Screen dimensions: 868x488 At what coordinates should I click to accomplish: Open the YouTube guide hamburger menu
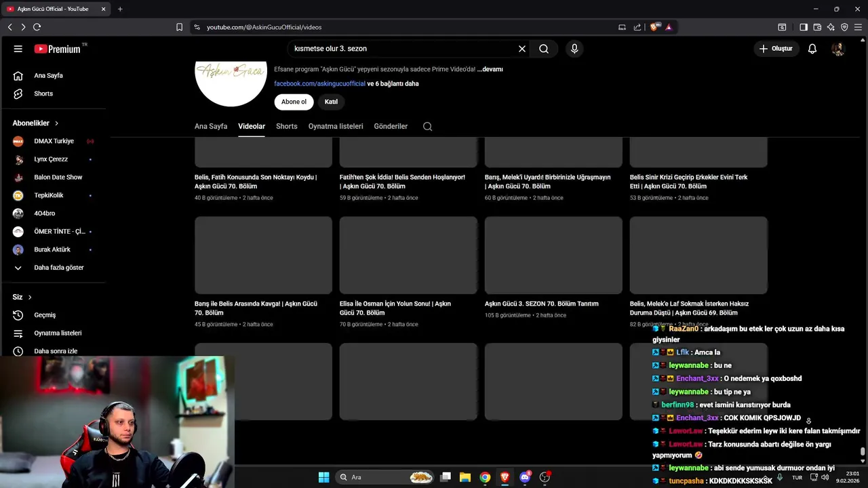(18, 49)
